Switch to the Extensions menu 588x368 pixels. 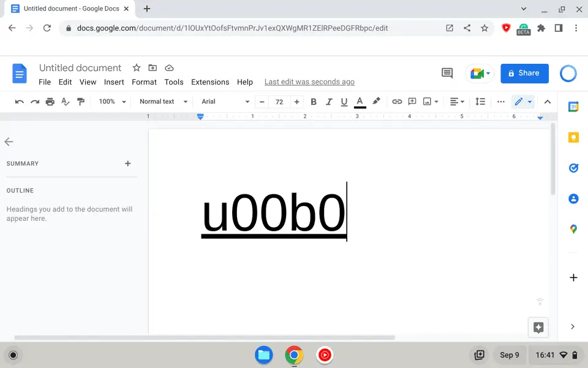tap(210, 82)
